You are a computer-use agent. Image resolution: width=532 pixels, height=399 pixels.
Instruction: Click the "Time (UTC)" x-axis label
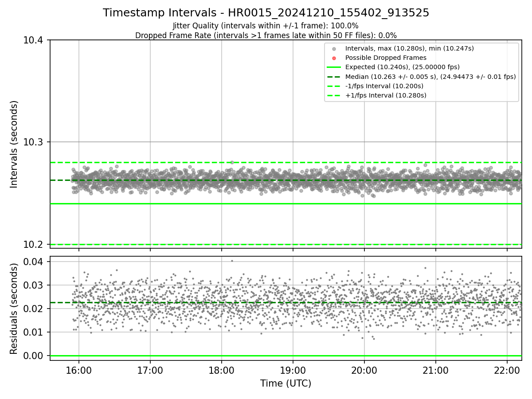[286, 383]
